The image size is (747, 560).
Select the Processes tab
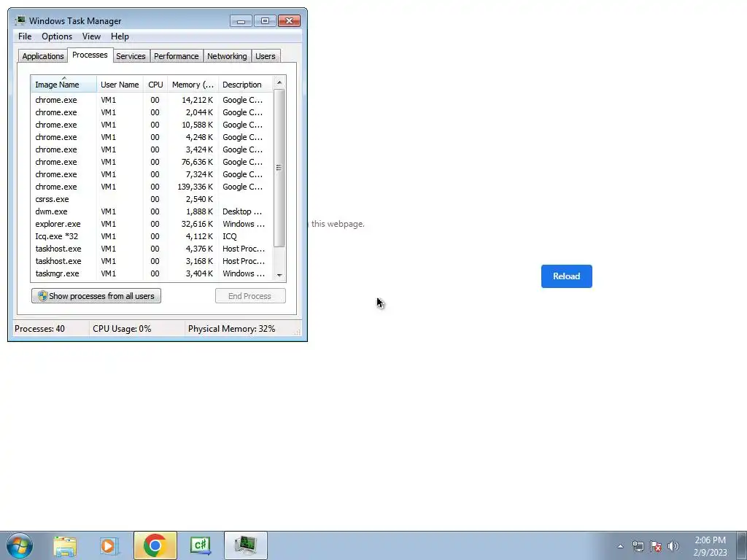pos(90,55)
